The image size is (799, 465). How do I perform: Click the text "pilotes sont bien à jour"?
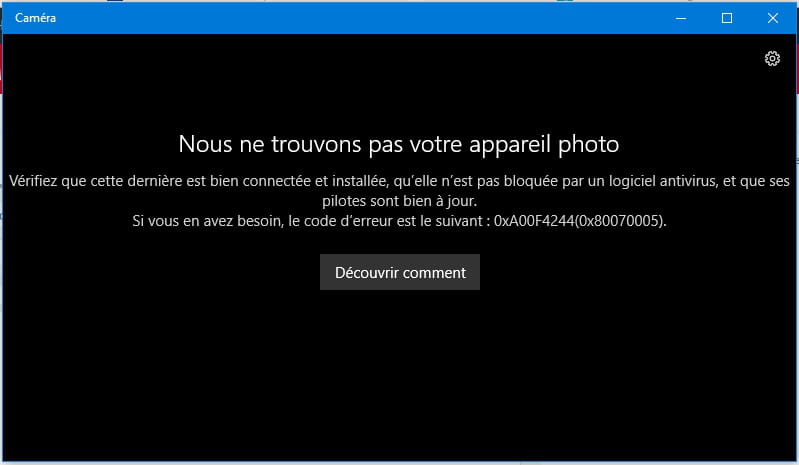tap(400, 201)
